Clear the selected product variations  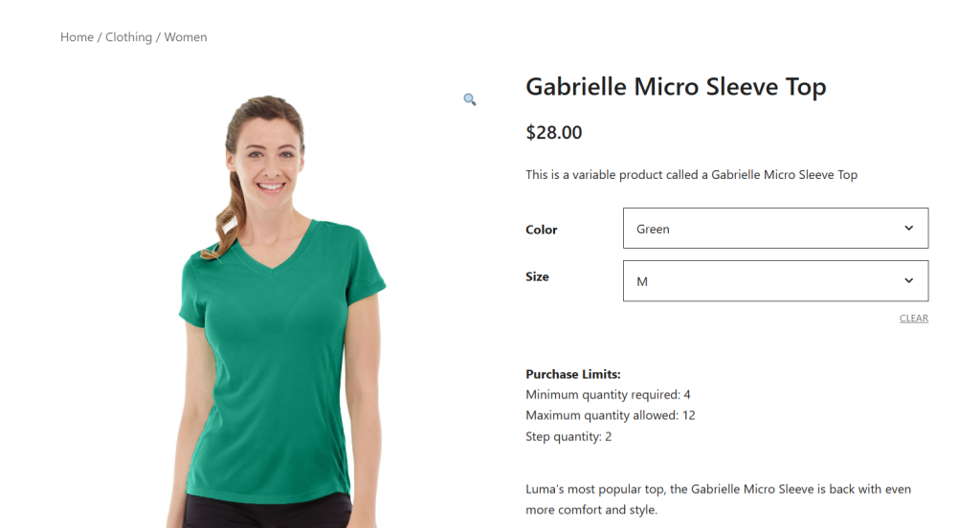click(x=913, y=319)
